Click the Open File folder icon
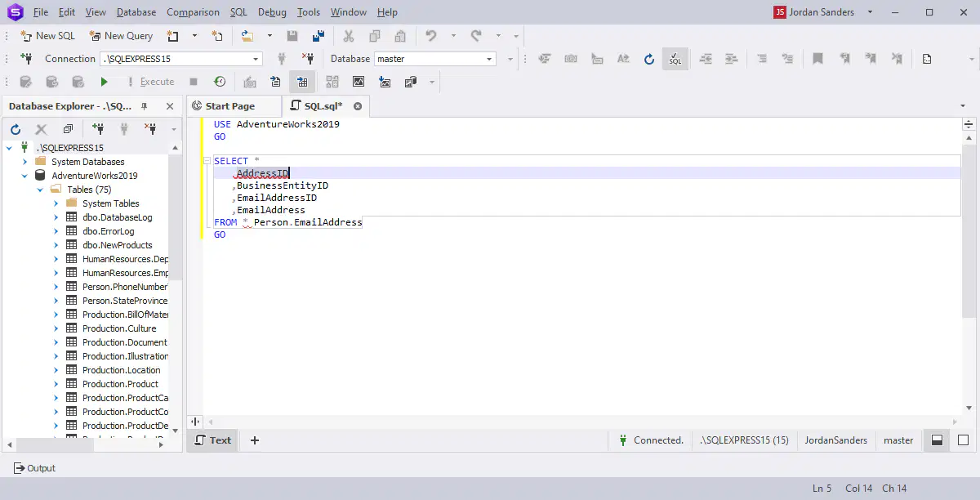980x500 pixels. 247,36
